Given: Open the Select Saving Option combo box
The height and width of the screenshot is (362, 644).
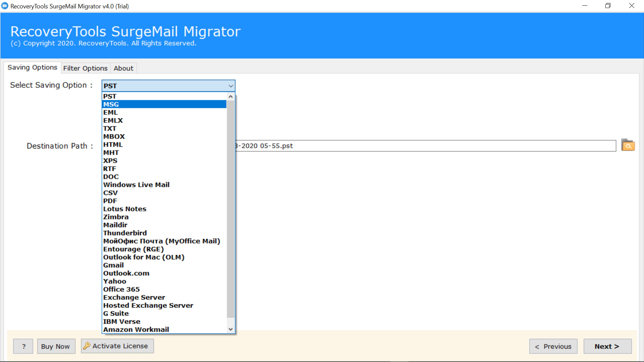Looking at the screenshot, I should (x=168, y=86).
